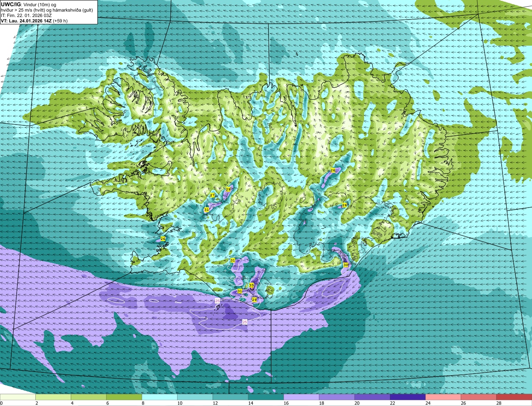The height and width of the screenshot is (406, 532).
Task: Click the "UWC/IG: Vindur (10m) og" title line
Action: (x=29, y=4)
